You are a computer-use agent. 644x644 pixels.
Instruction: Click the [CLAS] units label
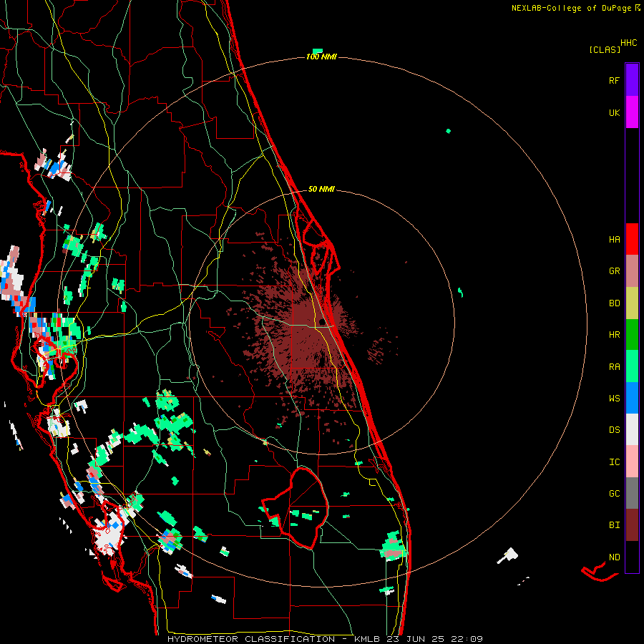[605, 49]
